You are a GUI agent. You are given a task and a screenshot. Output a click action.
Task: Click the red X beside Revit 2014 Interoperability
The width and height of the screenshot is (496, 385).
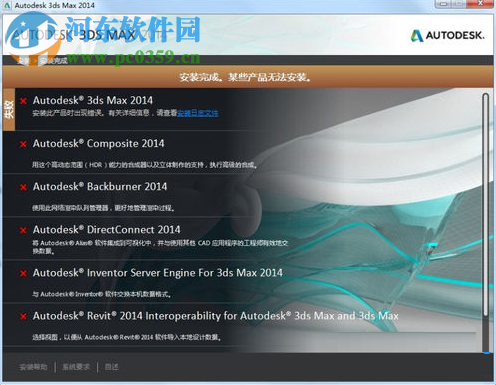coord(23,316)
